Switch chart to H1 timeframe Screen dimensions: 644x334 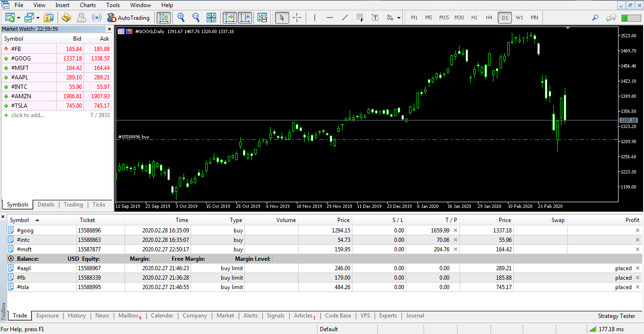pos(475,18)
